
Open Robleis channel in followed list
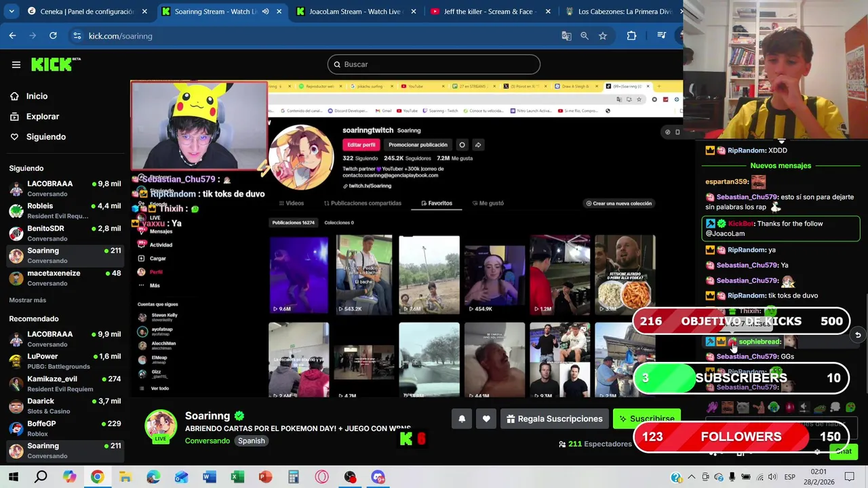64,211
